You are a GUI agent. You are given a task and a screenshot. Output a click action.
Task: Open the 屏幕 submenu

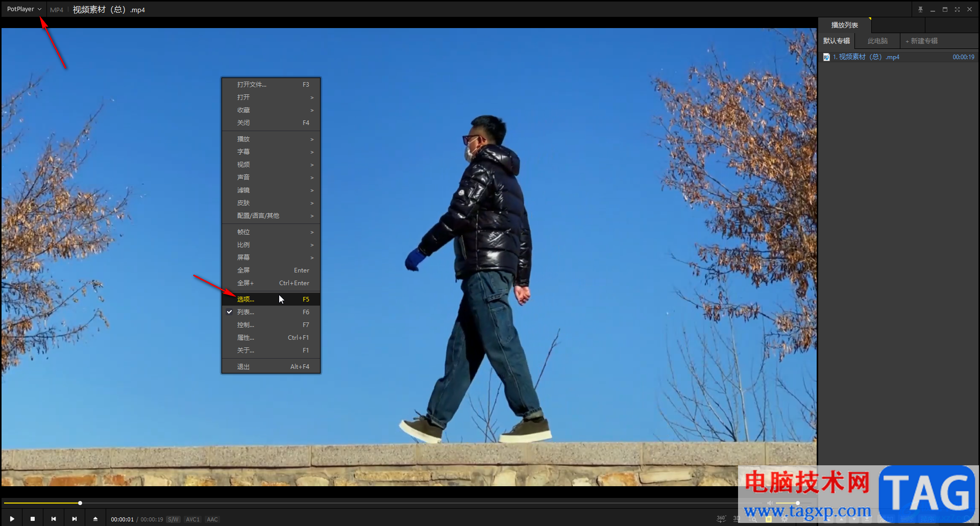tap(271, 258)
